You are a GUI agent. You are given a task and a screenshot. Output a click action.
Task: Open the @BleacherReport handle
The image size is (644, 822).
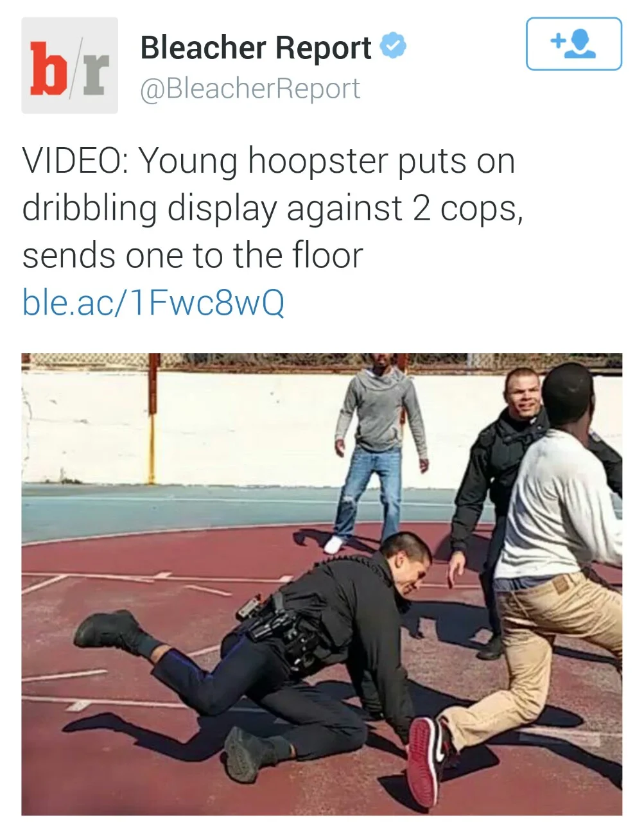[x=250, y=89]
